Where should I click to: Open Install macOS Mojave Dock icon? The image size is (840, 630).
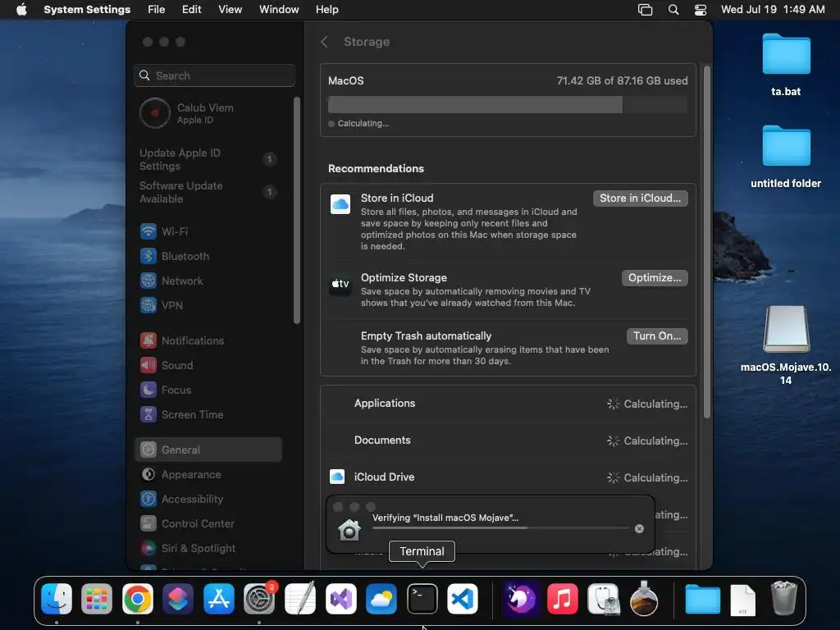[644, 598]
